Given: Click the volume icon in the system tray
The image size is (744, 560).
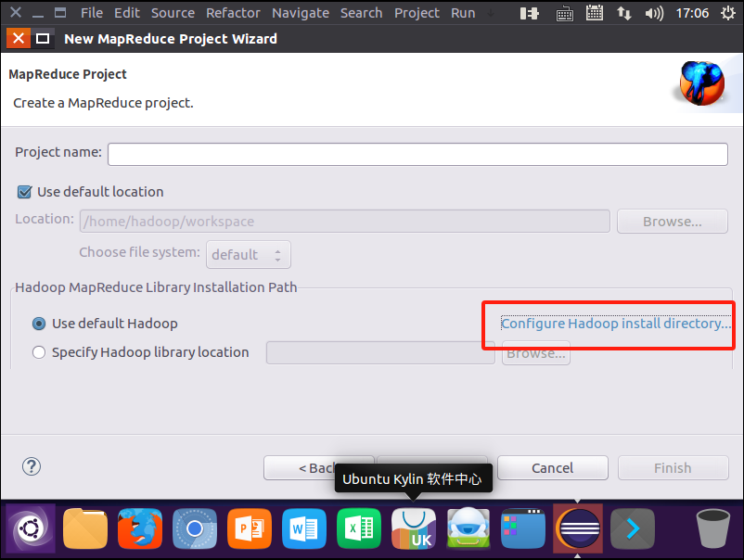Looking at the screenshot, I should pyautogui.click(x=652, y=12).
